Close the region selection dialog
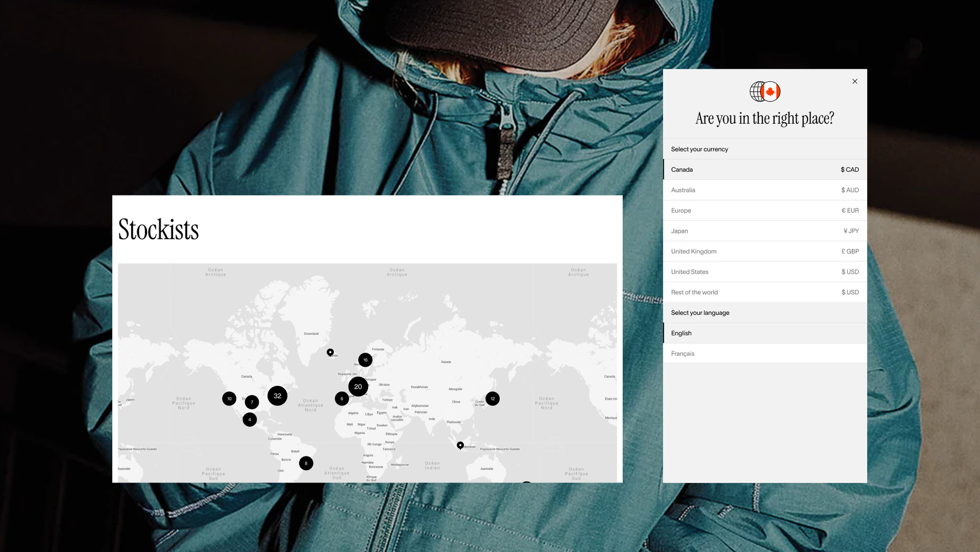The width and height of the screenshot is (980, 552). click(855, 81)
